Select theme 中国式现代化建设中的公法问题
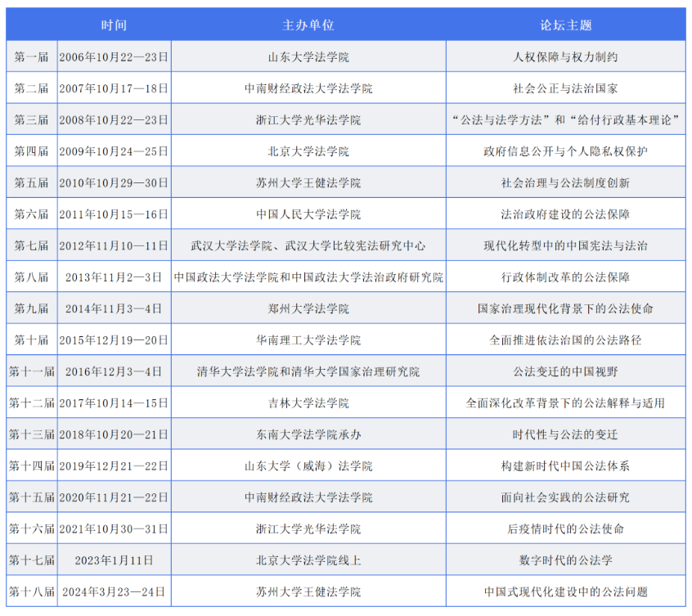The image size is (692, 616). point(565,591)
